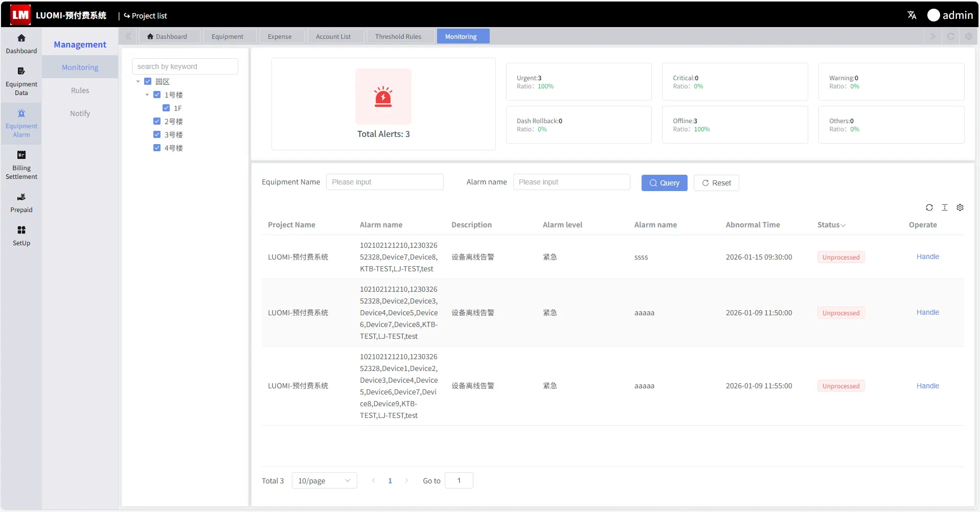Refresh the alarm table with refresh icon
The width and height of the screenshot is (980, 512).
click(x=929, y=207)
